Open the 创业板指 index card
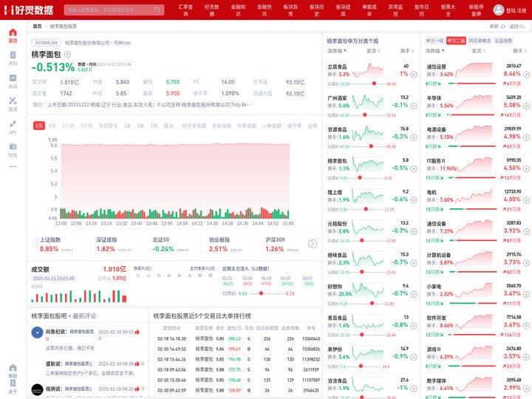532x399 pixels. point(230,245)
